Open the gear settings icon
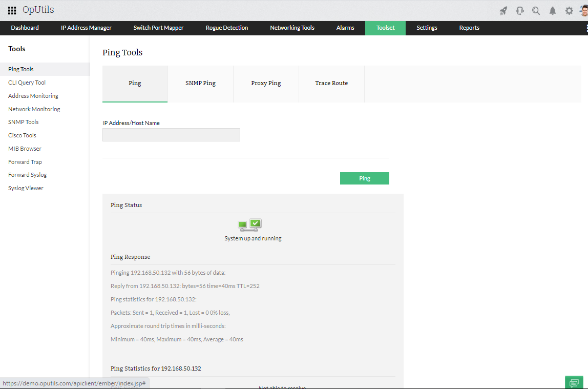The width and height of the screenshot is (588, 389). coord(569,11)
